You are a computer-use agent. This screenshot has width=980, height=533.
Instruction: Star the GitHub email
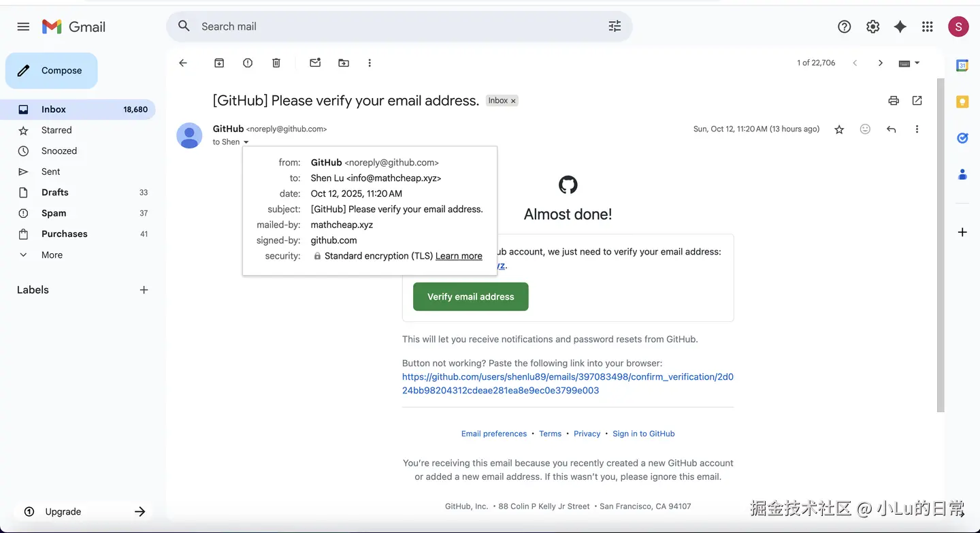839,129
